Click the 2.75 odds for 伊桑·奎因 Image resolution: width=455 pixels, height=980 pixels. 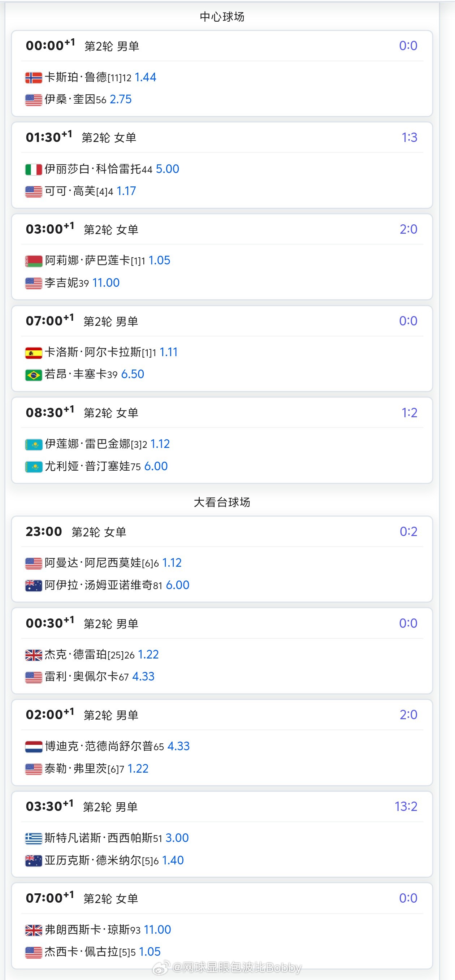121,99
